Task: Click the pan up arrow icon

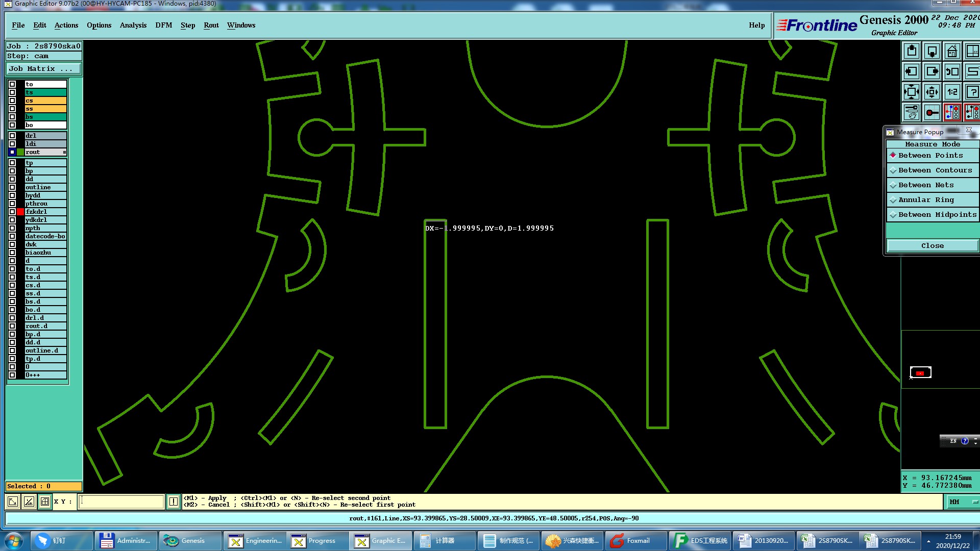Action: coord(912,51)
